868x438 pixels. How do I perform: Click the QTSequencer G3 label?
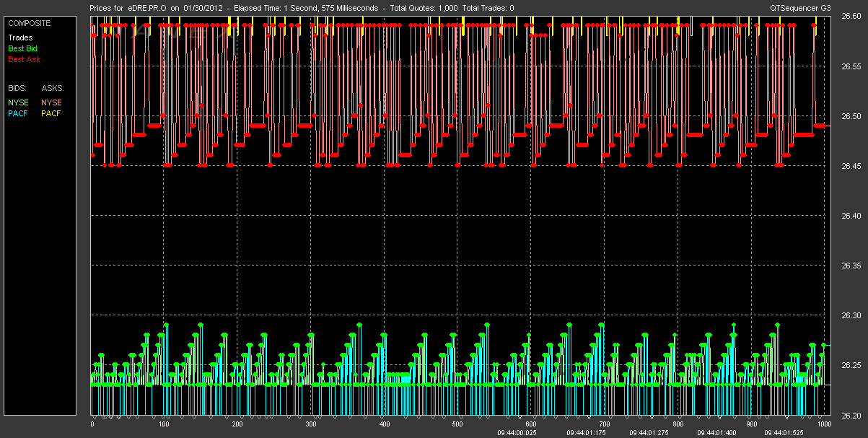tap(802, 8)
